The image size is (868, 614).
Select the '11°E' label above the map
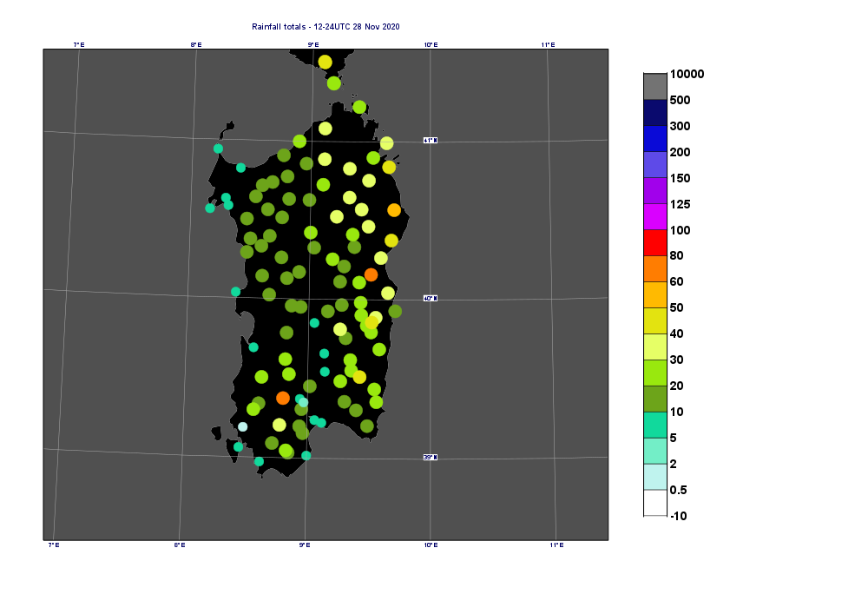coord(548,45)
